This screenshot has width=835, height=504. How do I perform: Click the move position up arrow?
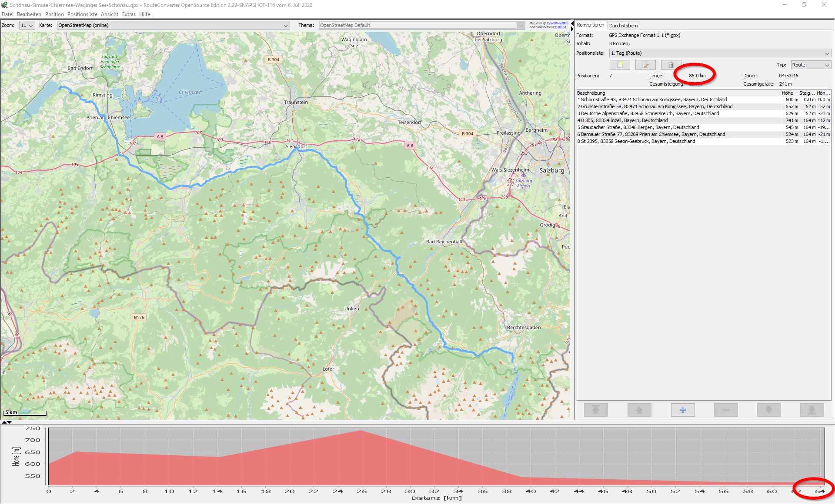(x=639, y=410)
